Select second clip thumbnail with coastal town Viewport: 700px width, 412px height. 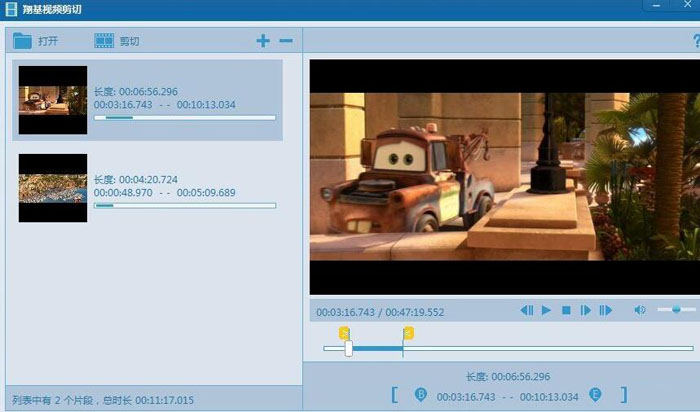(53, 188)
